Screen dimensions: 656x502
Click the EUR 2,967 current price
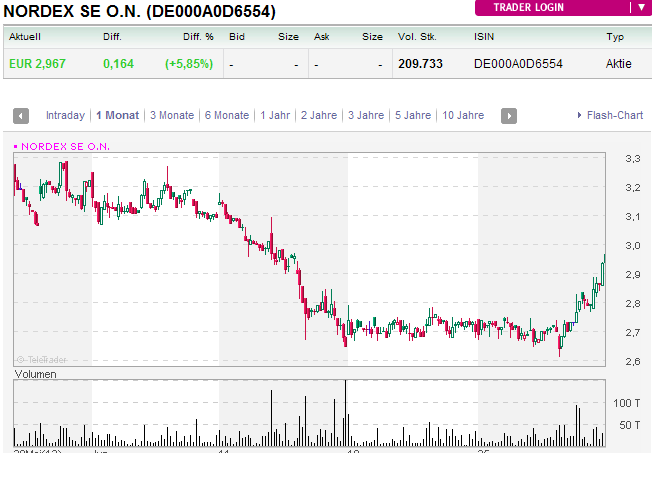37,64
